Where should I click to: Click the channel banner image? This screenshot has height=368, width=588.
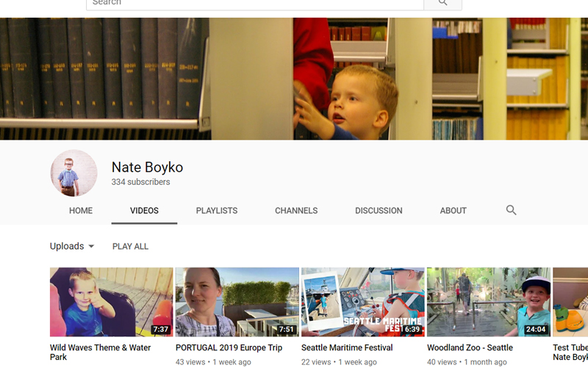(x=294, y=79)
